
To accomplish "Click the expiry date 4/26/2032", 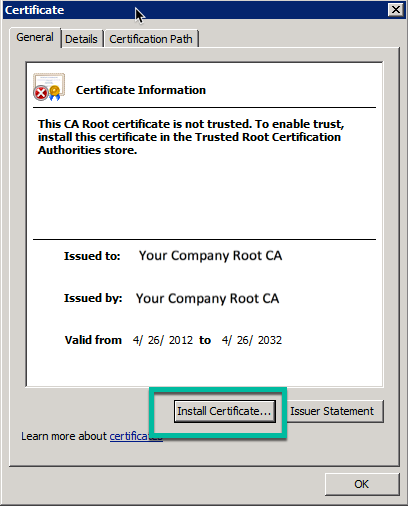I will coord(252,340).
